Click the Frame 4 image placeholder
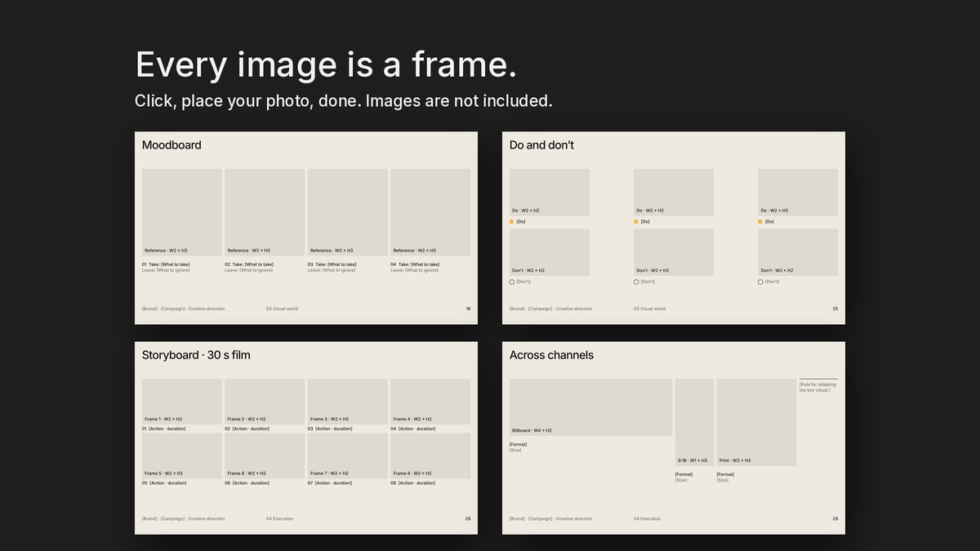The width and height of the screenshot is (980, 551). (x=430, y=402)
